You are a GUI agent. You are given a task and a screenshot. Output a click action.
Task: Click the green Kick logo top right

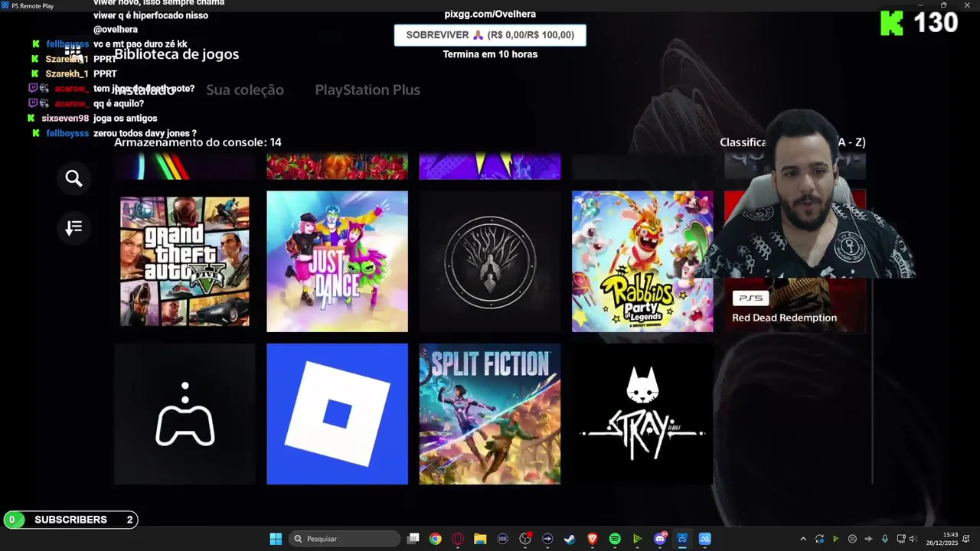coord(891,23)
